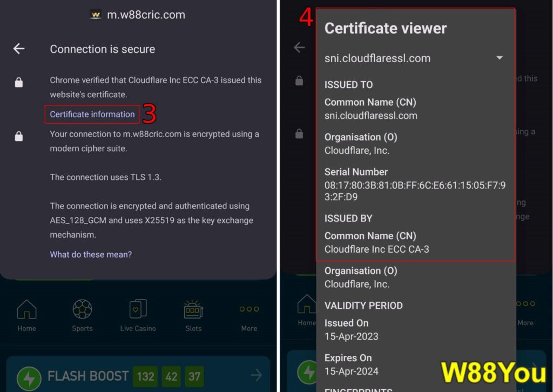Open Live Casino tab in bottom navigation
Viewport: 553px width, 392px height.
coord(138,315)
